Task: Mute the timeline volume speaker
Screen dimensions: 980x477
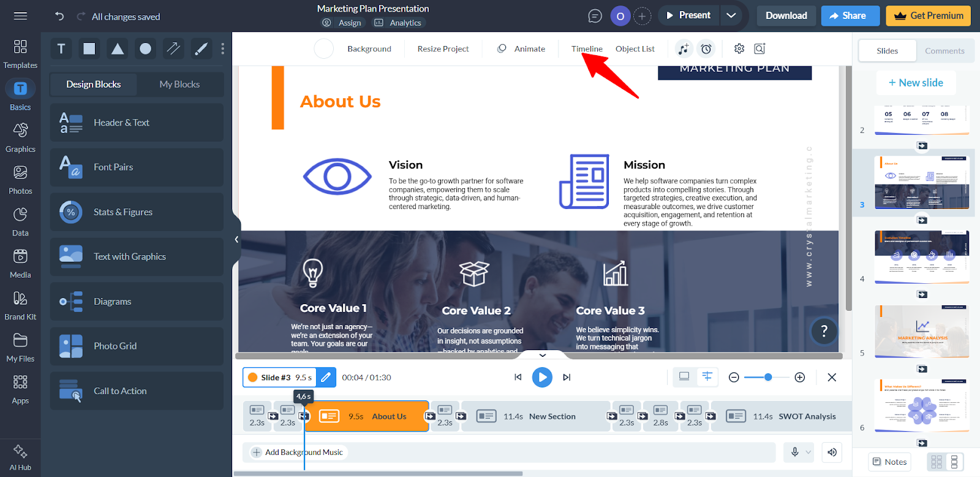Action: tap(832, 452)
